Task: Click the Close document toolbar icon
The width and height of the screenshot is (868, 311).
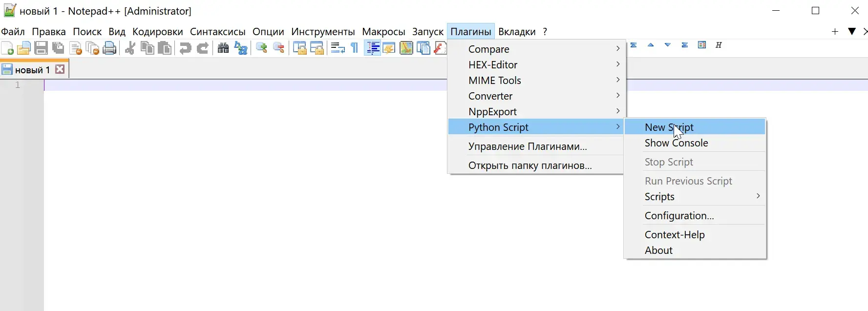Action: click(76, 48)
